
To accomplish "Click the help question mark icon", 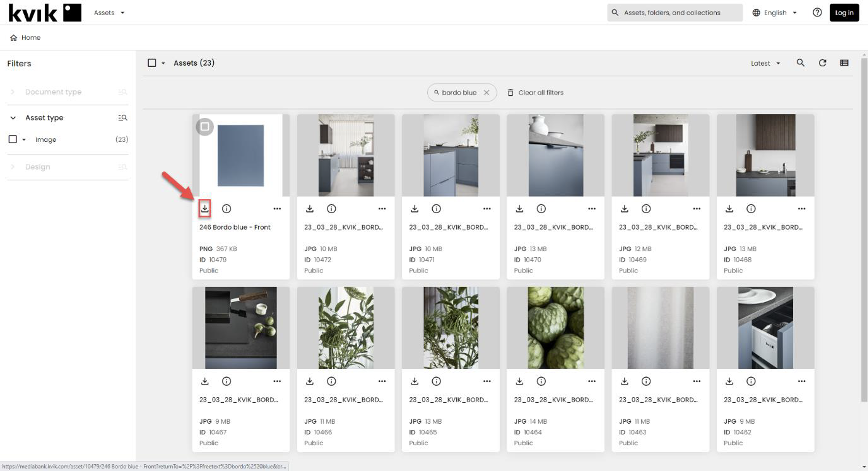I will click(x=817, y=12).
